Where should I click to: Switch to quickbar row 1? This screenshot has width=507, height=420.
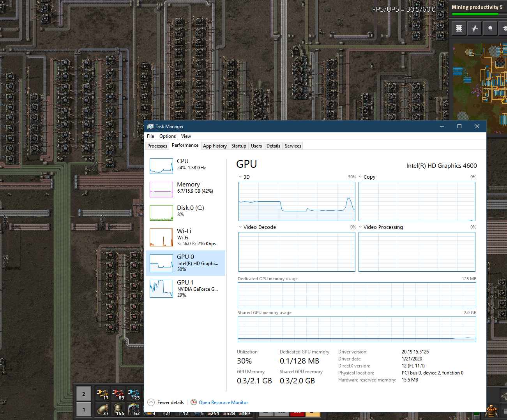tap(84, 409)
